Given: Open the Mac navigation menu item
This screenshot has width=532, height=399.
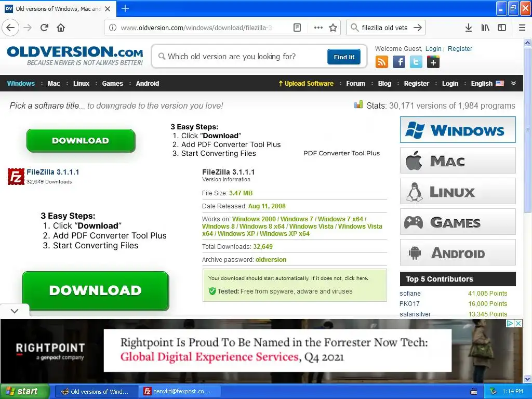Looking at the screenshot, I should tap(54, 84).
